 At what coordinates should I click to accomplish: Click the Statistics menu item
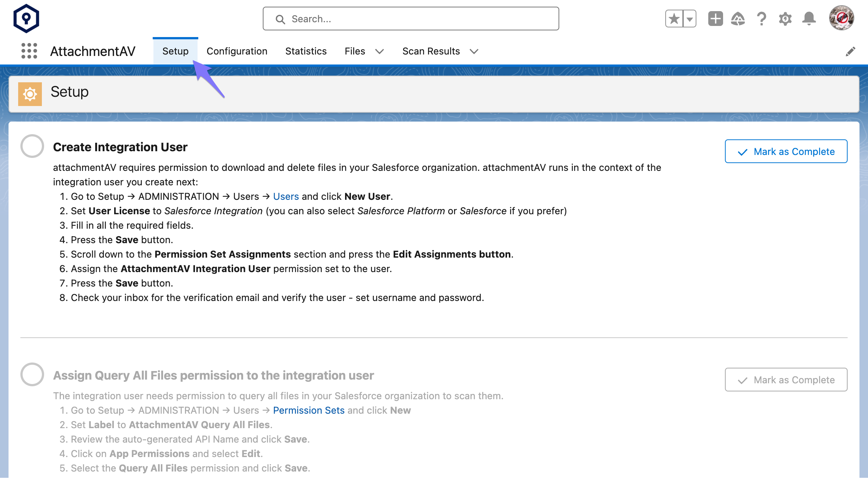(x=306, y=51)
